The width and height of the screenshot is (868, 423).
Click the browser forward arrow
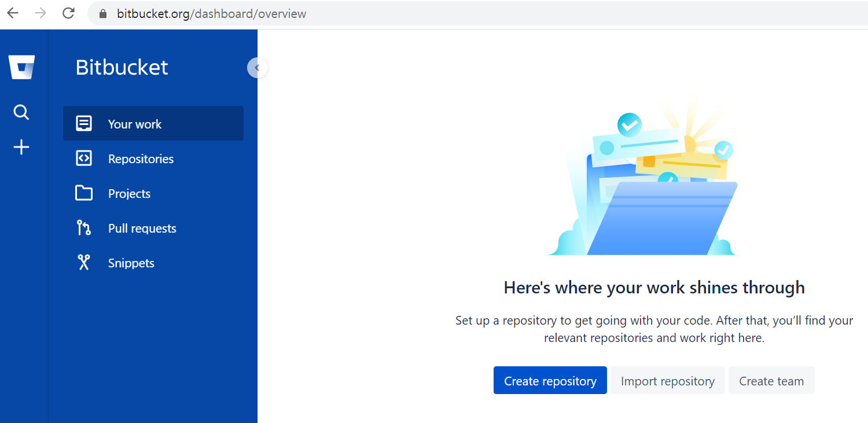[x=41, y=13]
